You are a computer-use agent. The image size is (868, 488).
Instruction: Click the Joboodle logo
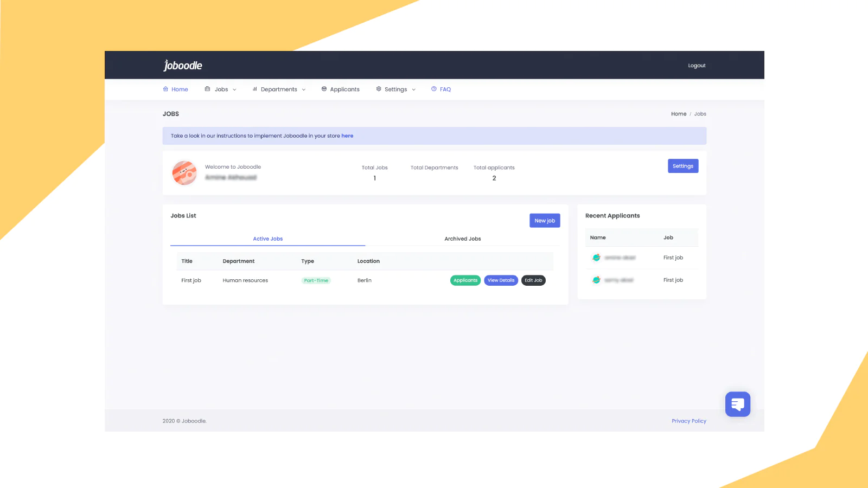(x=183, y=66)
